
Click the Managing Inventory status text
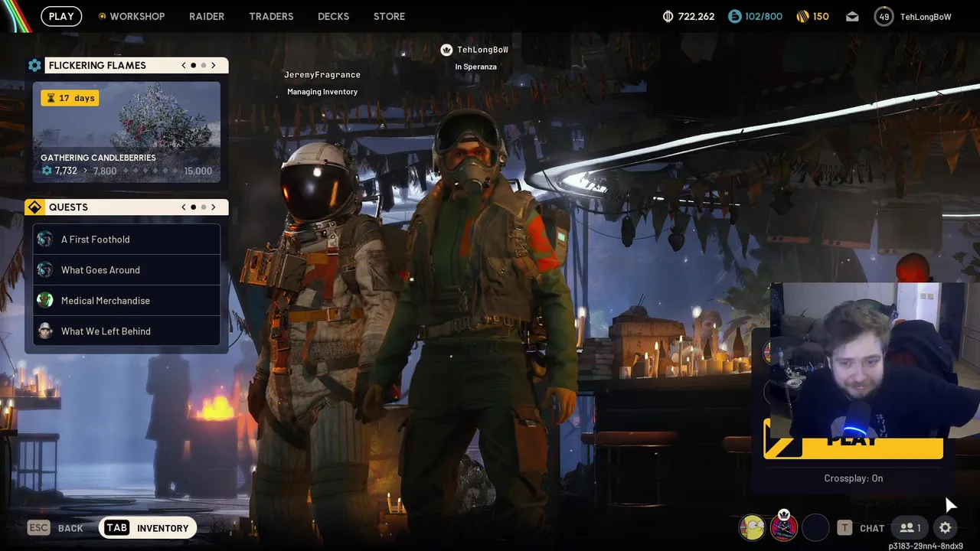pos(322,92)
